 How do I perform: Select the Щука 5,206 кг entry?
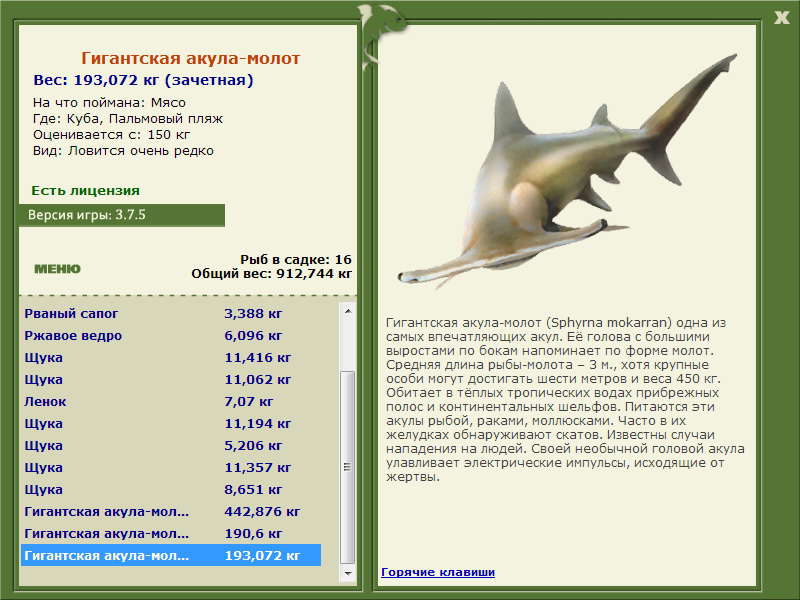coord(171,445)
